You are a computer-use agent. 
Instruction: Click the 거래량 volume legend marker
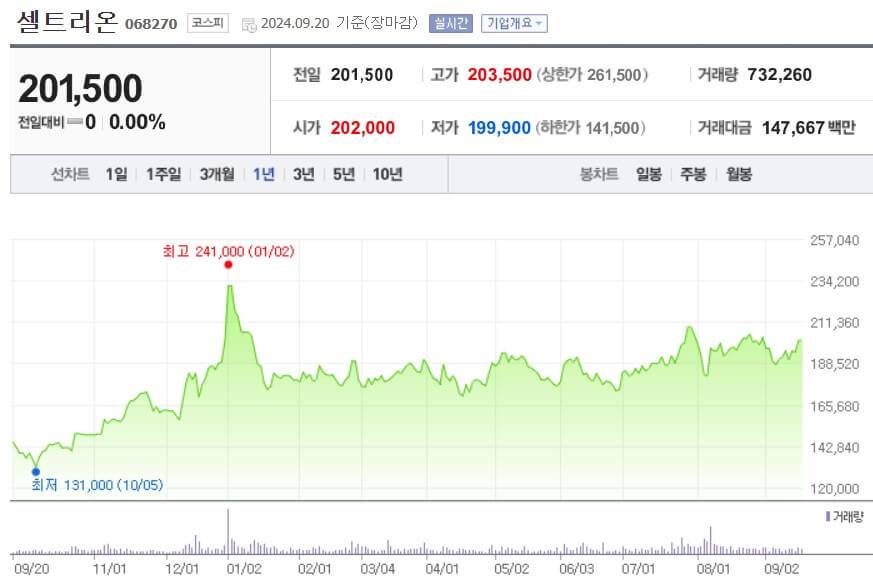828,517
